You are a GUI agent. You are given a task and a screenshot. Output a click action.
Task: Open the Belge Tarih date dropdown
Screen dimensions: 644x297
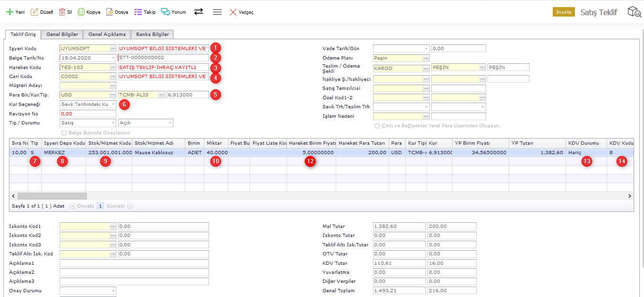pyautogui.click(x=113, y=58)
